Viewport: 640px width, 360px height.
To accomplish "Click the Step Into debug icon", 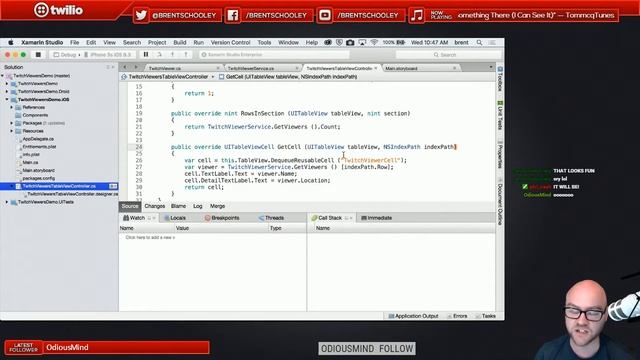I will pyautogui.click(x=172, y=54).
